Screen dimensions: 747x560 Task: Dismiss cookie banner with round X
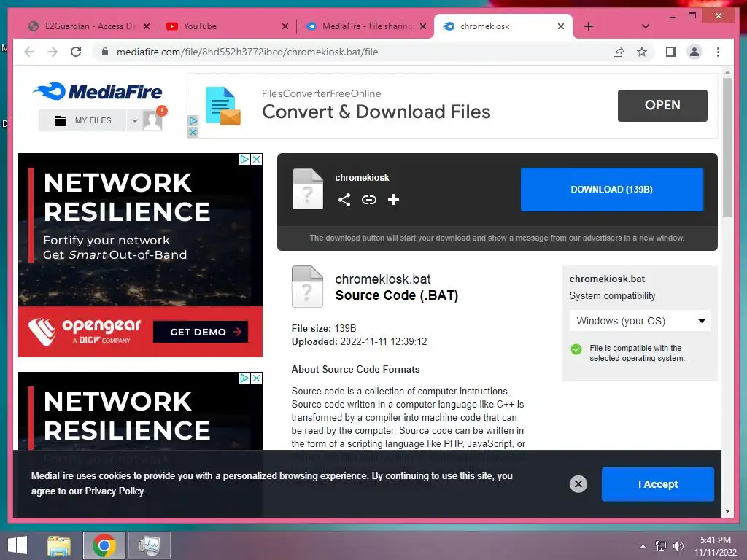click(x=578, y=484)
